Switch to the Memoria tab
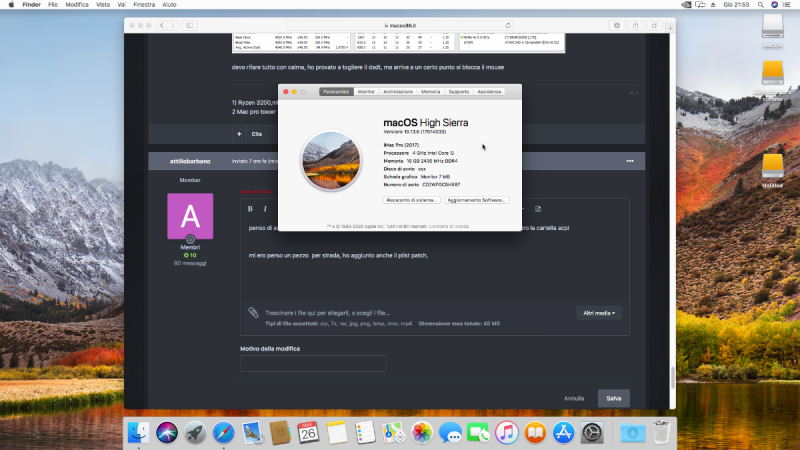Viewport: 800px width, 450px height. click(431, 92)
